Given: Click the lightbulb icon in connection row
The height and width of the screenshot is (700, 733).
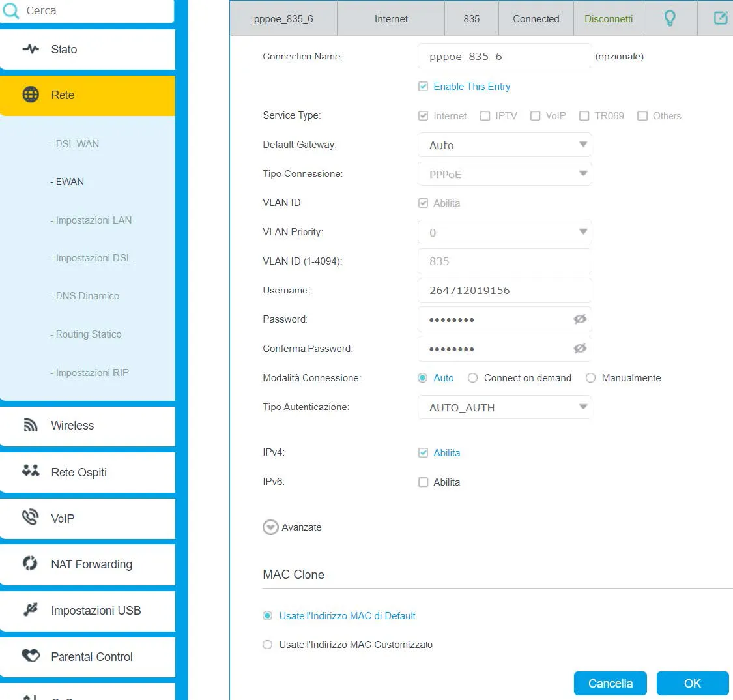Looking at the screenshot, I should pyautogui.click(x=669, y=18).
